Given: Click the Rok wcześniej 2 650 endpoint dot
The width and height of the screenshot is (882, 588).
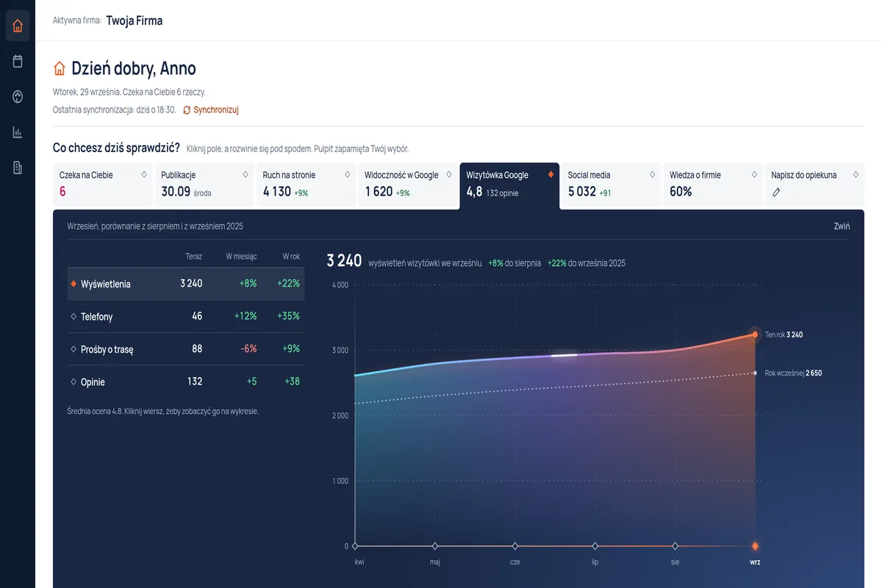Looking at the screenshot, I should click(755, 373).
